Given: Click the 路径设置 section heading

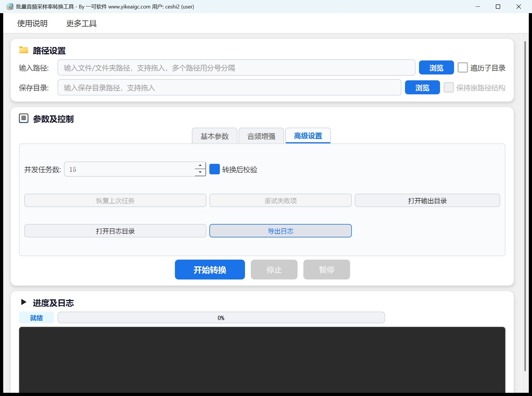Looking at the screenshot, I should pos(49,51).
